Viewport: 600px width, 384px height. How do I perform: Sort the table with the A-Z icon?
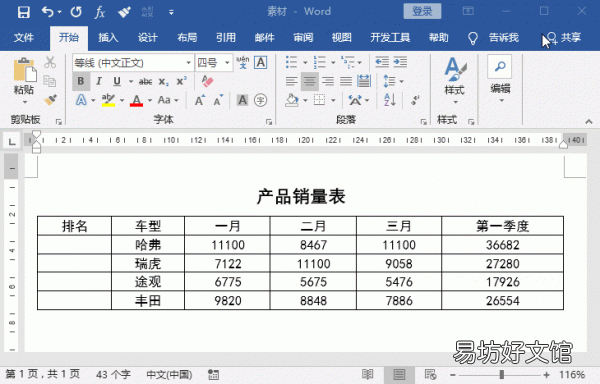pyautogui.click(x=390, y=100)
